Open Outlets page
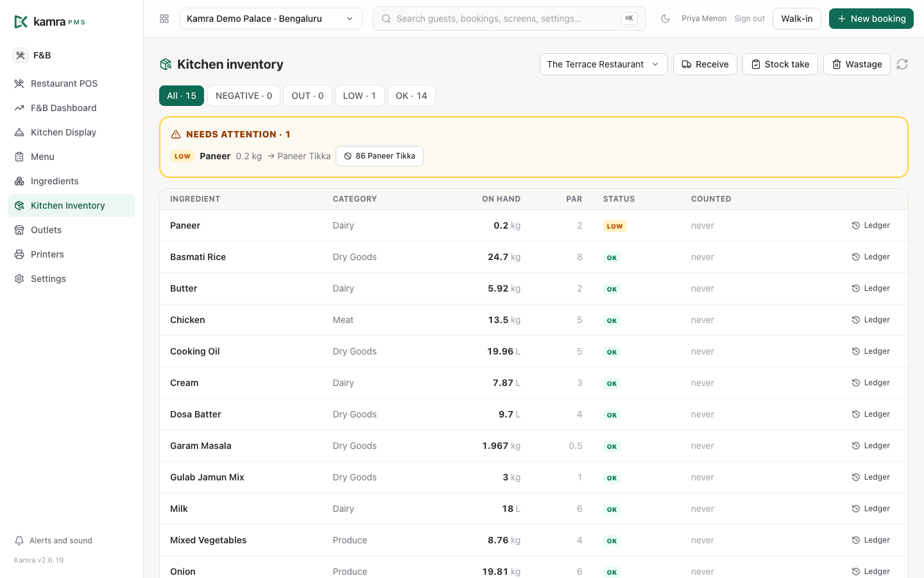 (x=71, y=230)
